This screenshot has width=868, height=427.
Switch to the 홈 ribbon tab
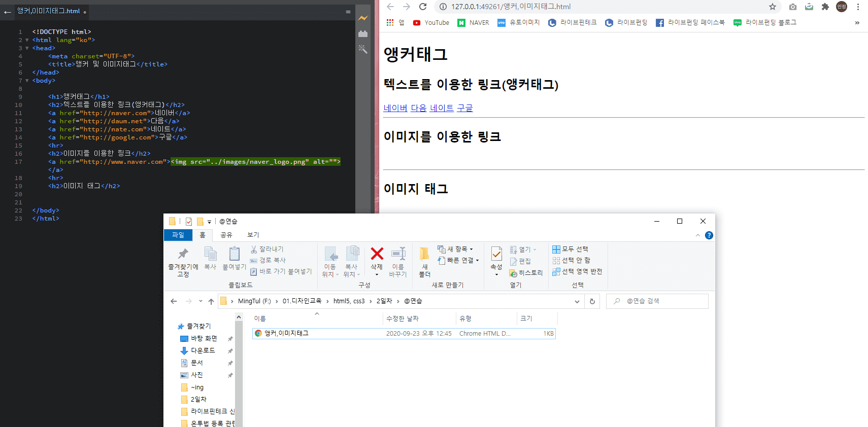click(x=203, y=235)
